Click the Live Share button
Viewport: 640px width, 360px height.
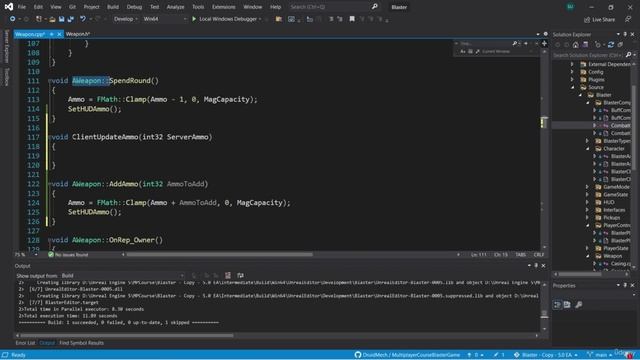pos(599,20)
